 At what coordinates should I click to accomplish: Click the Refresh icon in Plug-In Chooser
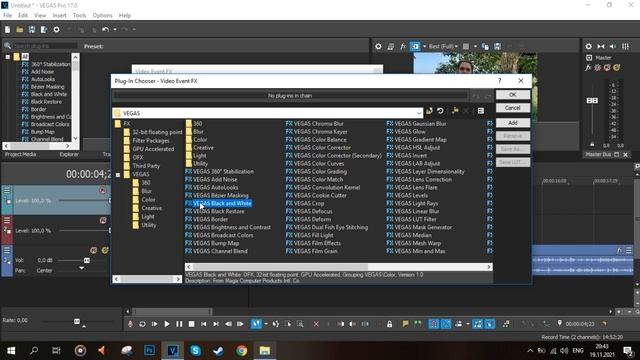(x=440, y=111)
